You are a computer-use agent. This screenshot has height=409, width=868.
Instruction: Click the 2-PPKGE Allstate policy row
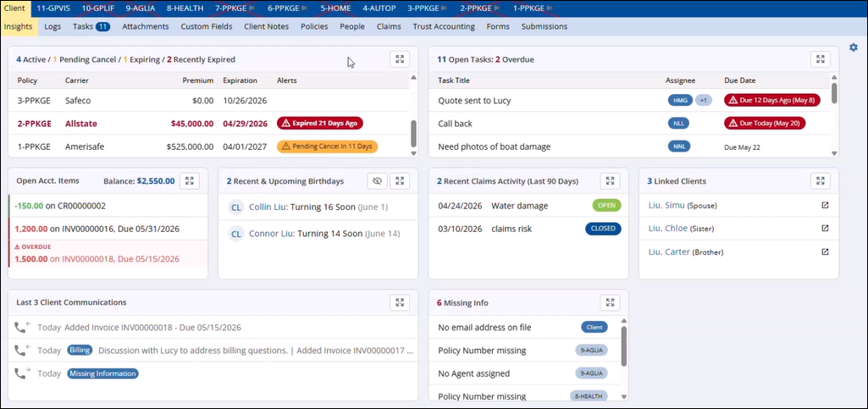click(x=209, y=124)
